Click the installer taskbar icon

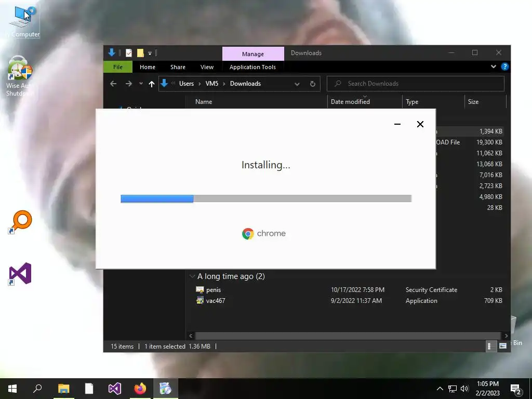click(166, 389)
